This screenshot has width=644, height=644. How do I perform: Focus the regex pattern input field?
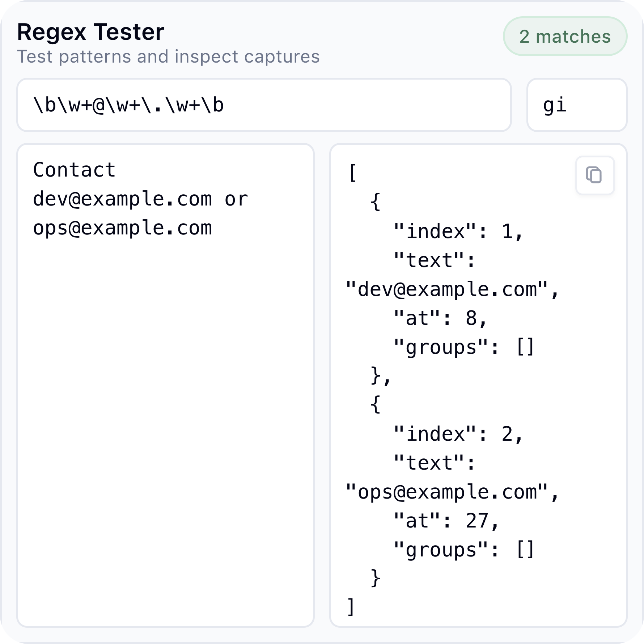coord(264,105)
